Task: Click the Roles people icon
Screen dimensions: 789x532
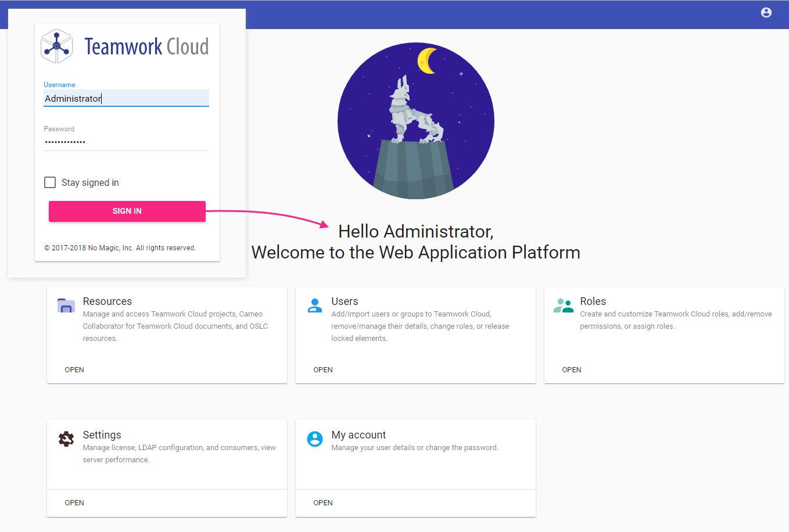Action: tap(563, 305)
